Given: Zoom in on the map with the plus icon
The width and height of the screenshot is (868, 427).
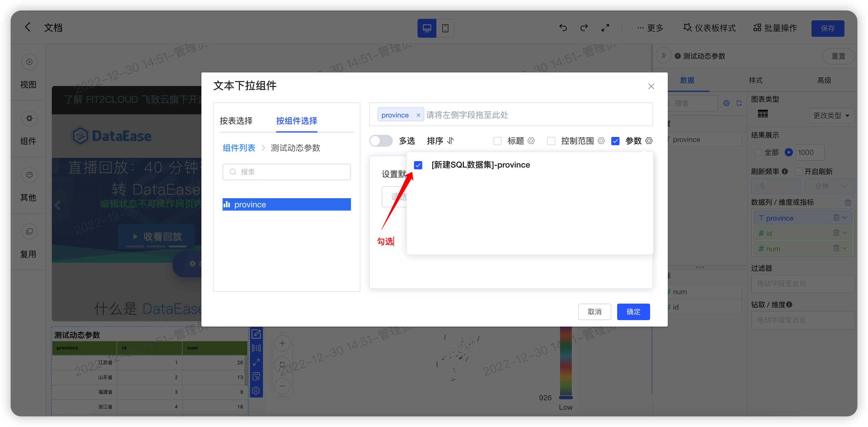Looking at the screenshot, I should 282,343.
